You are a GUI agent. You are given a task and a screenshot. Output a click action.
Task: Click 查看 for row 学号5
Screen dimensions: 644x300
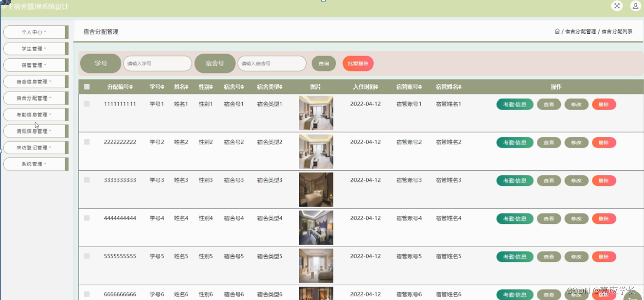549,257
